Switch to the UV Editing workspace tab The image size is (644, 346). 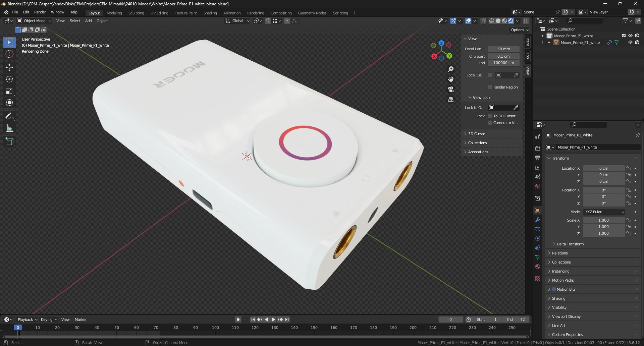click(x=159, y=13)
